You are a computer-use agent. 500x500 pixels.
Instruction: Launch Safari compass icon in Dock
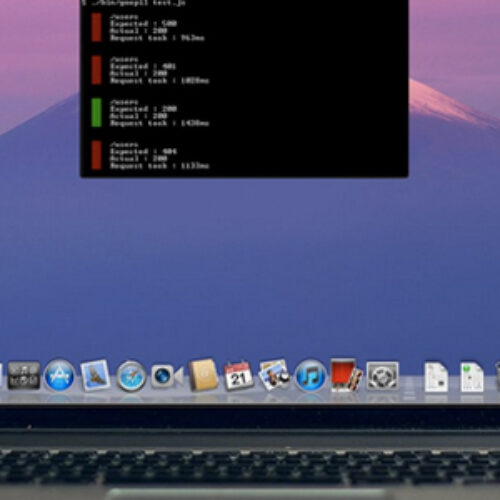(x=131, y=376)
